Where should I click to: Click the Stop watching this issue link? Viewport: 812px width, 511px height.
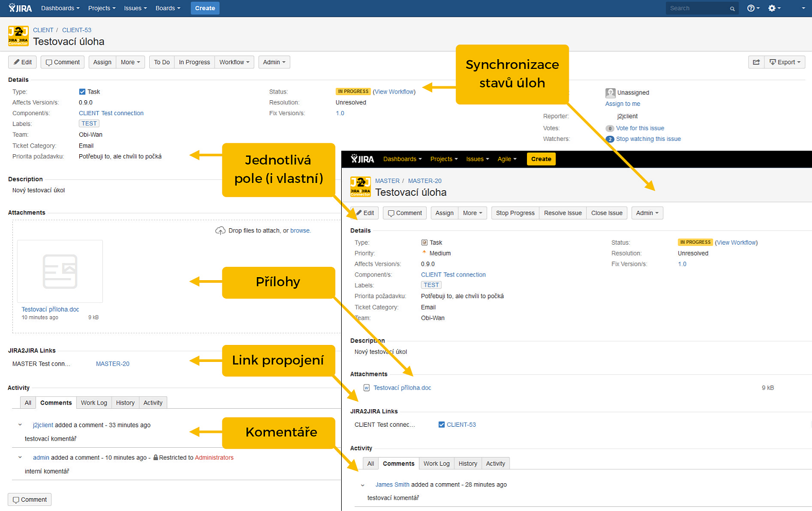648,139
